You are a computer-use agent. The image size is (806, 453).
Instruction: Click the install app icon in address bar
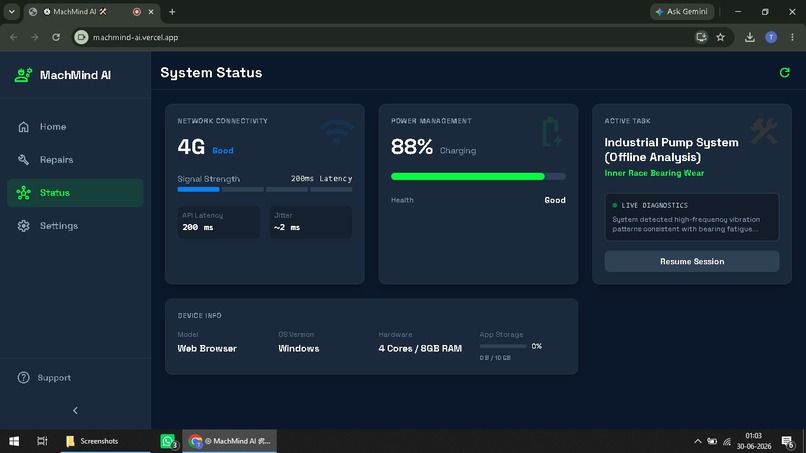pos(701,37)
